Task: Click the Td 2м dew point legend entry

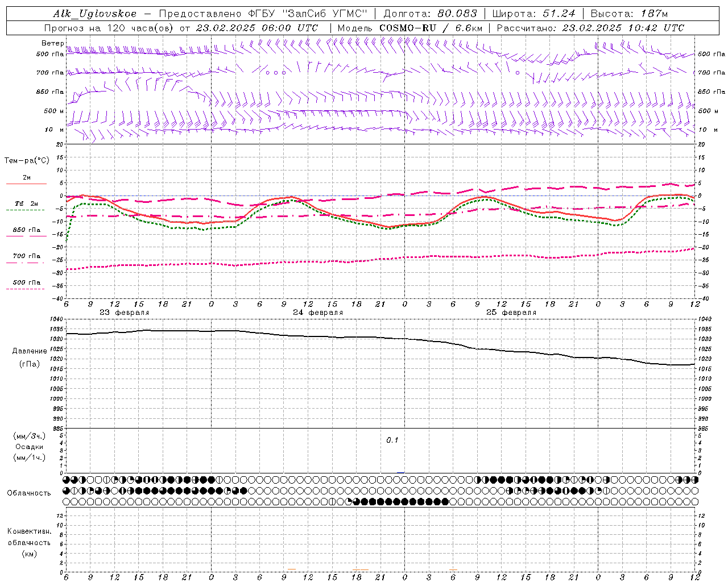Action: (x=27, y=203)
